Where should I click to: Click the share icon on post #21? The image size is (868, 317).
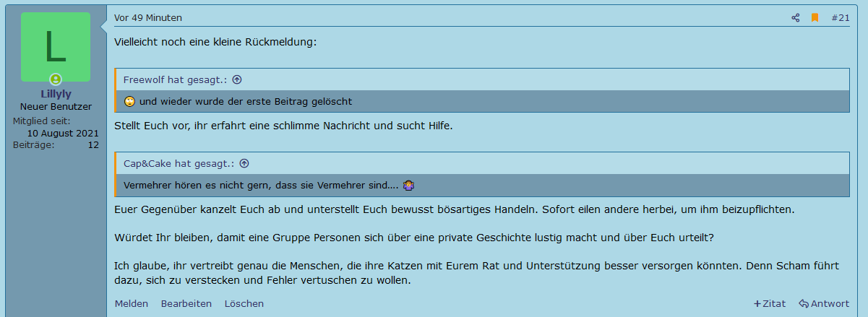796,18
